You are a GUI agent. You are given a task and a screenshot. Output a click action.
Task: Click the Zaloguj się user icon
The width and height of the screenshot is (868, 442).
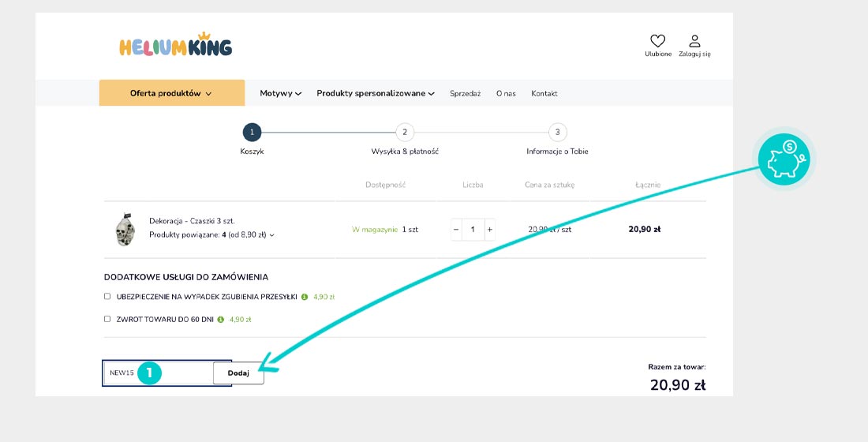(x=694, y=41)
